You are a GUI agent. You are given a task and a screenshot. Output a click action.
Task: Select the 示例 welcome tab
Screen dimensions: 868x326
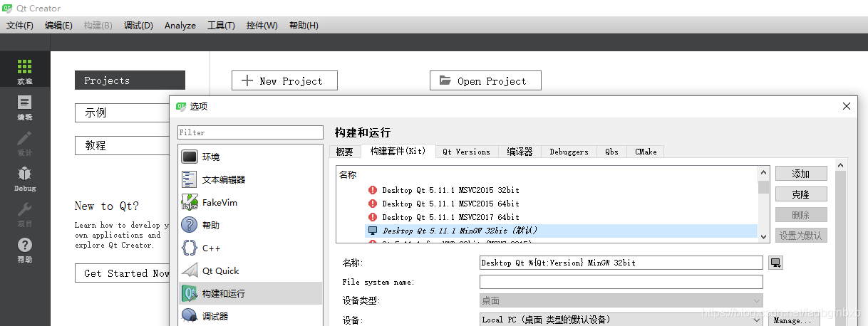coord(122,112)
